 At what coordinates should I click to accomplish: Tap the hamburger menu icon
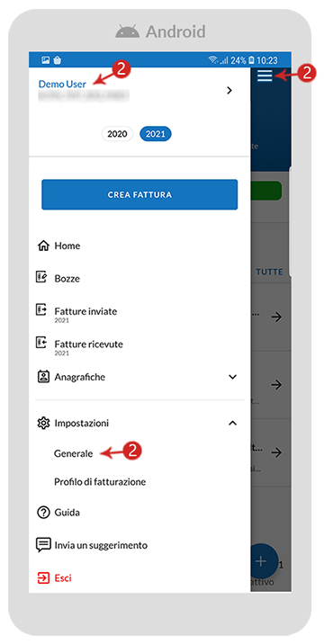265,76
